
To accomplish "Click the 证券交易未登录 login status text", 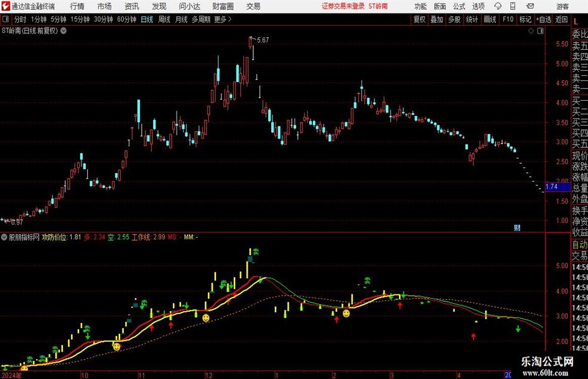I will pos(343,6).
